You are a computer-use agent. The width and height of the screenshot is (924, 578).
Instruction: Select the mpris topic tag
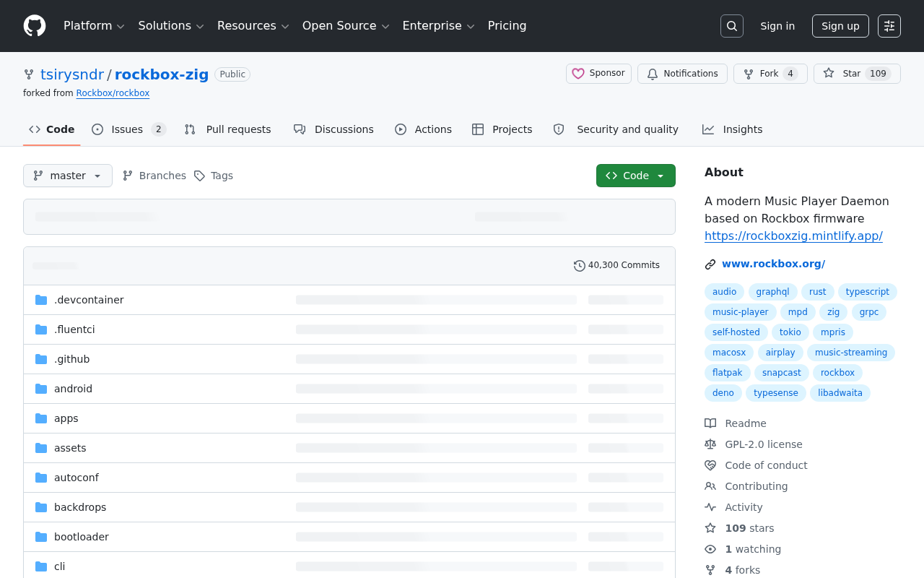point(832,332)
